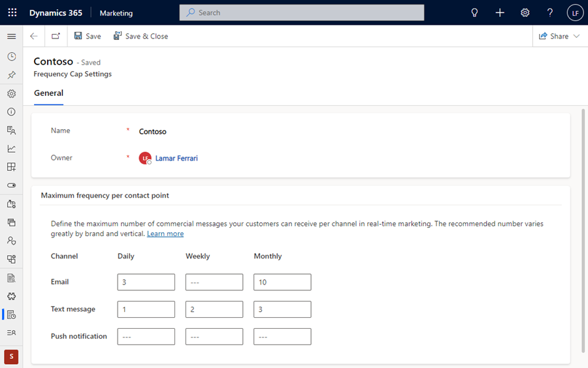Select the document-search sidebar icon
The width and height of the screenshot is (588, 368).
12,278
